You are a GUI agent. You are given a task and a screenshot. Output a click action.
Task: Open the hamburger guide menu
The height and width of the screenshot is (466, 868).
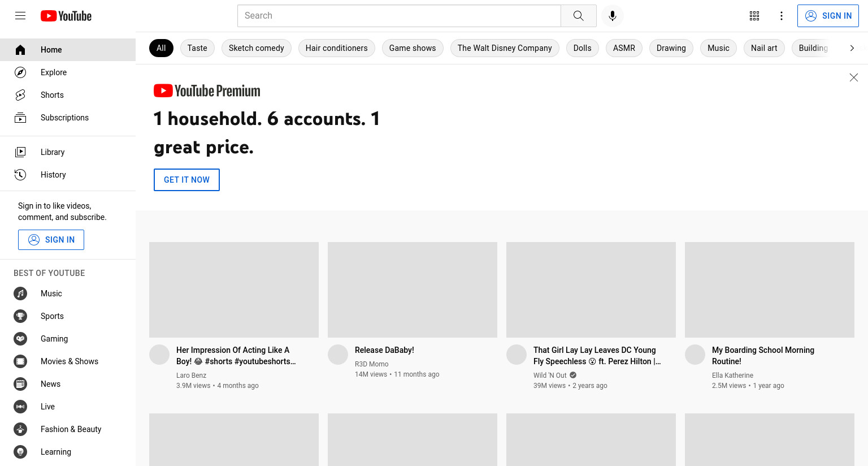click(20, 16)
